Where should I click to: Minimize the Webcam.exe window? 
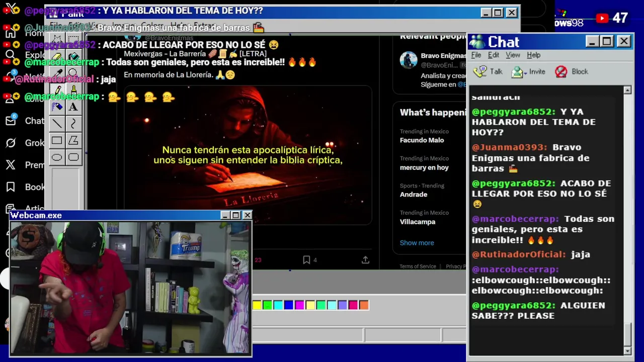tap(225, 215)
